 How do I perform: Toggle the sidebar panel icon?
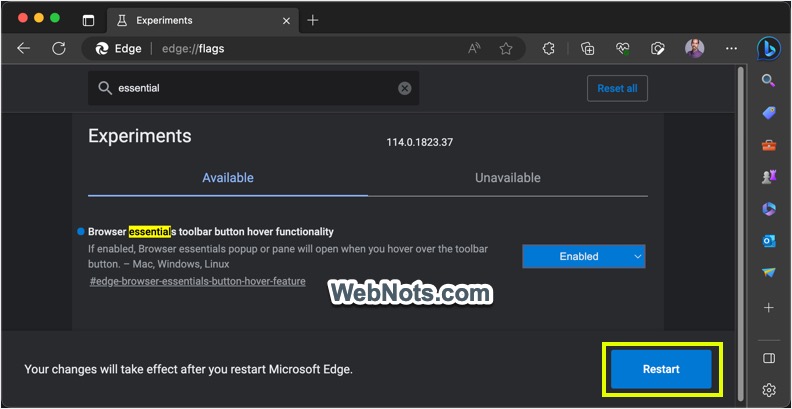[x=769, y=358]
